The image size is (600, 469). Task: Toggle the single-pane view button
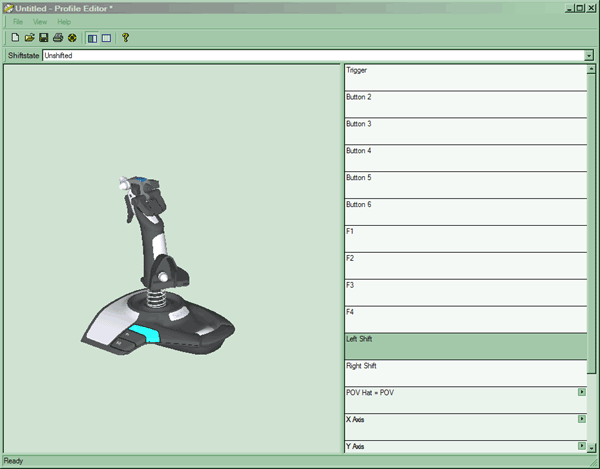(x=106, y=38)
